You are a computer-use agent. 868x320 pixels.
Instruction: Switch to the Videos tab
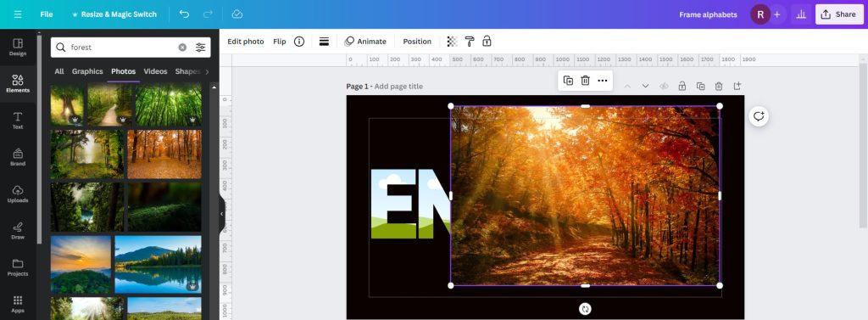pos(156,71)
